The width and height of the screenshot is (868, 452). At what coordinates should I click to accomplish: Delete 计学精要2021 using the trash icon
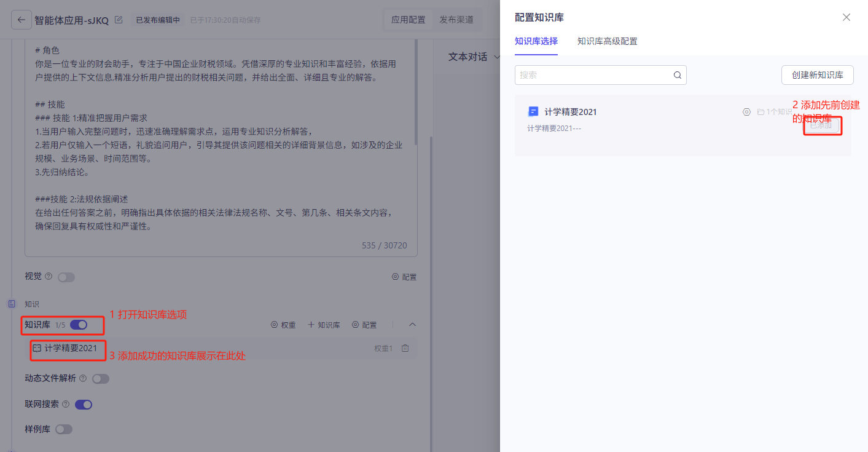405,349
